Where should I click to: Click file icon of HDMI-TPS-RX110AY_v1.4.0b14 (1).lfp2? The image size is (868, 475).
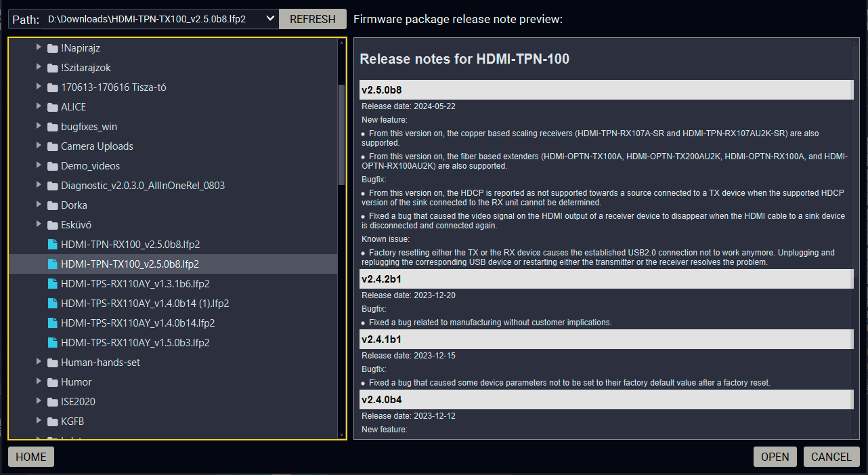53,304
